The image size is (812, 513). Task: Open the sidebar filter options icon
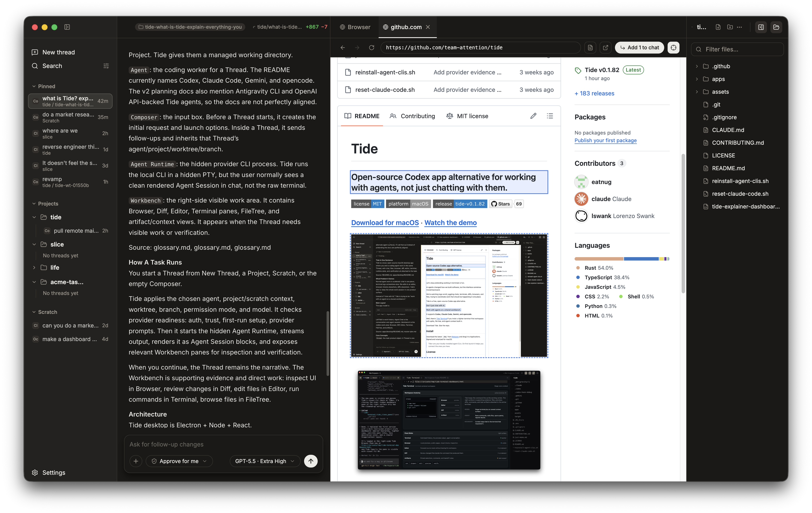[x=106, y=66]
